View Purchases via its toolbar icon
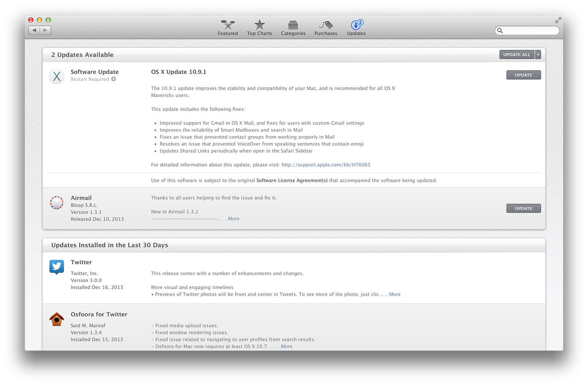 325,25
